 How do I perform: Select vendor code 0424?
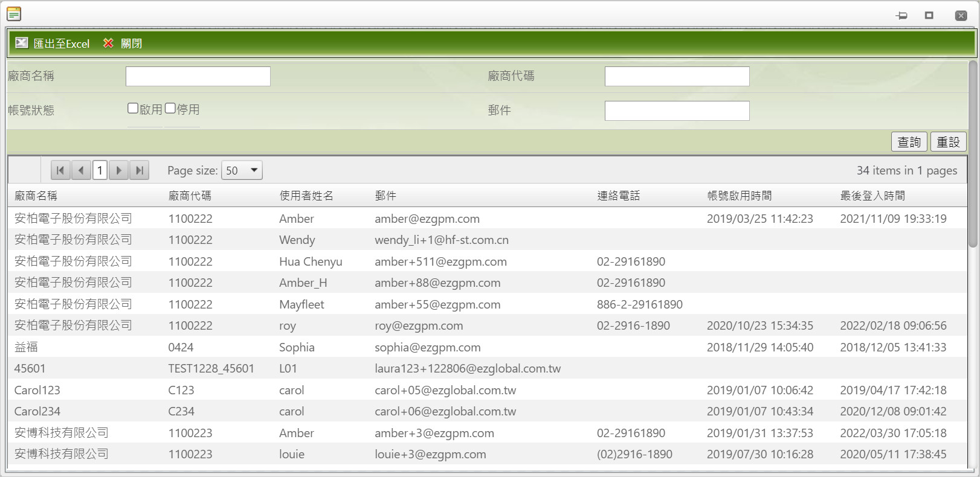coord(181,347)
